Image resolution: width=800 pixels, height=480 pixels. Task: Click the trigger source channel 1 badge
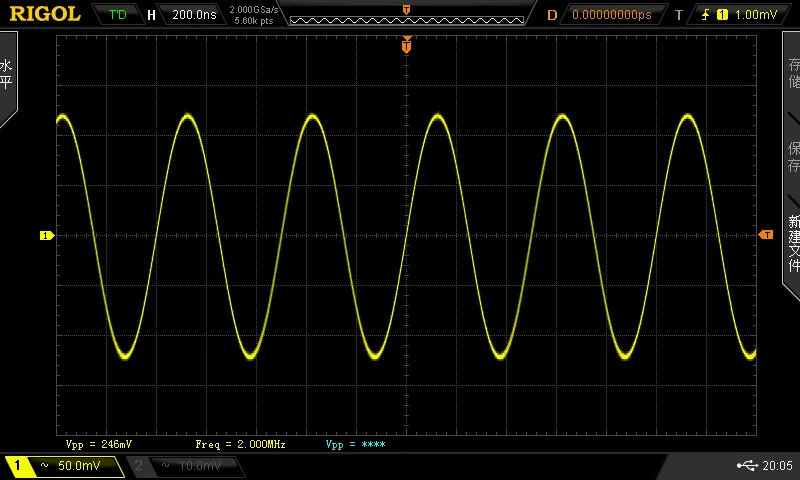point(722,15)
